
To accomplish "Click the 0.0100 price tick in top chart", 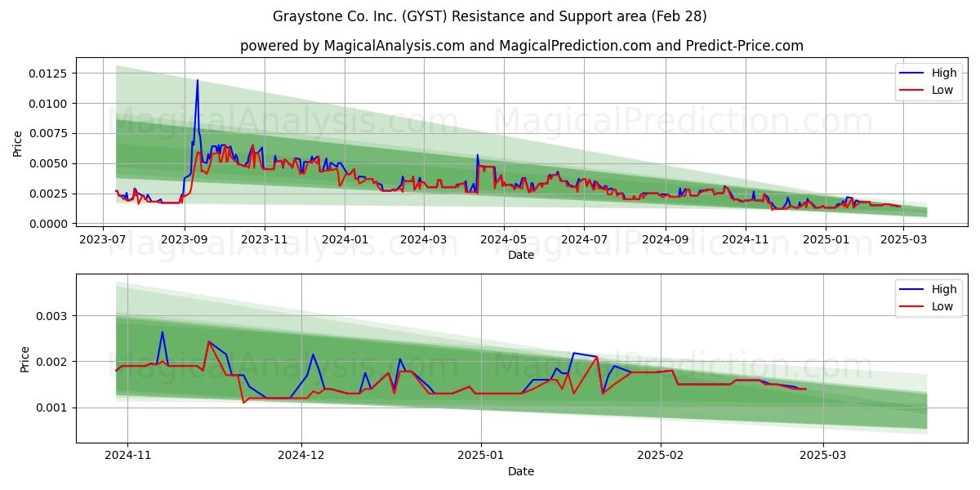I will tap(49, 103).
